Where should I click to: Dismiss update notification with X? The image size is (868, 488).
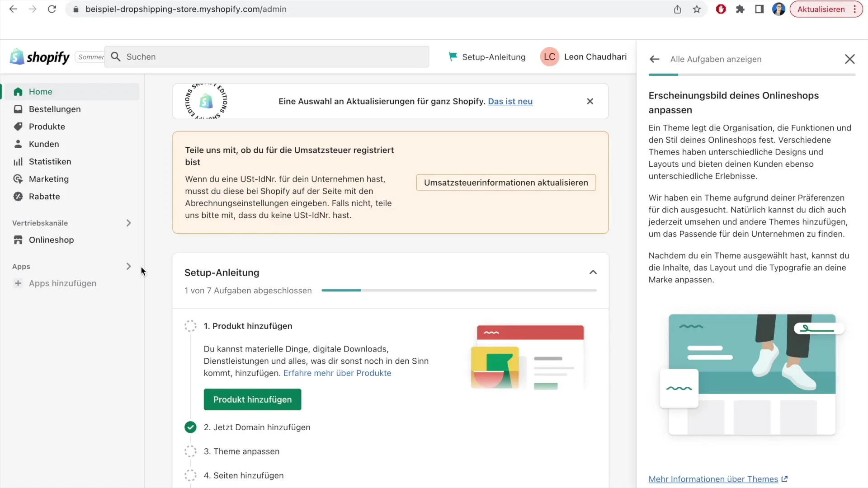(590, 101)
